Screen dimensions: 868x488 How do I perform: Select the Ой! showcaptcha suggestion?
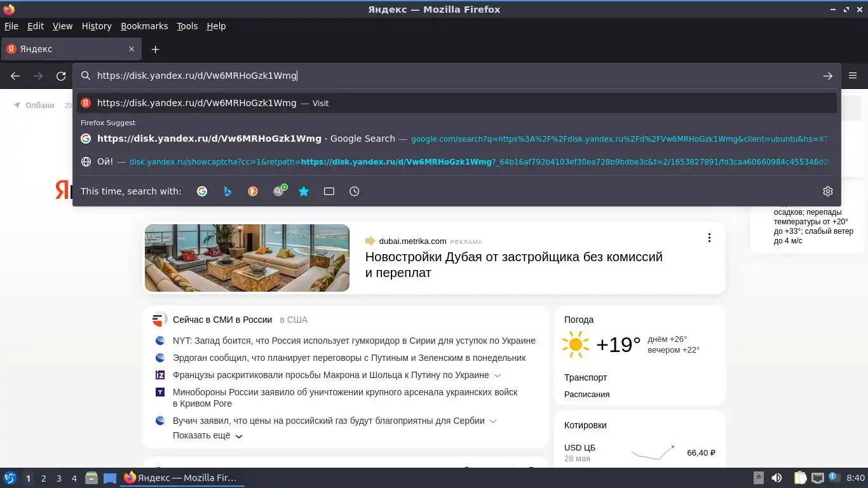point(456,162)
